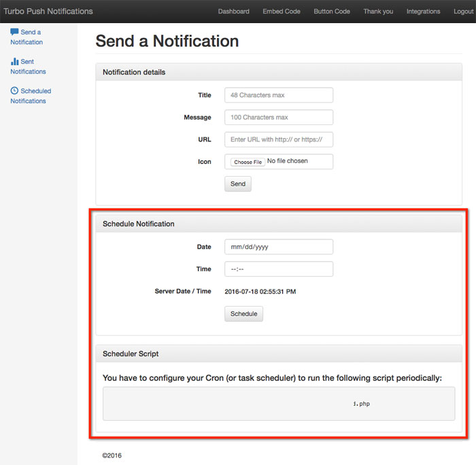476x465 pixels.
Task: Click the ©2016 footer text
Action: point(112,455)
